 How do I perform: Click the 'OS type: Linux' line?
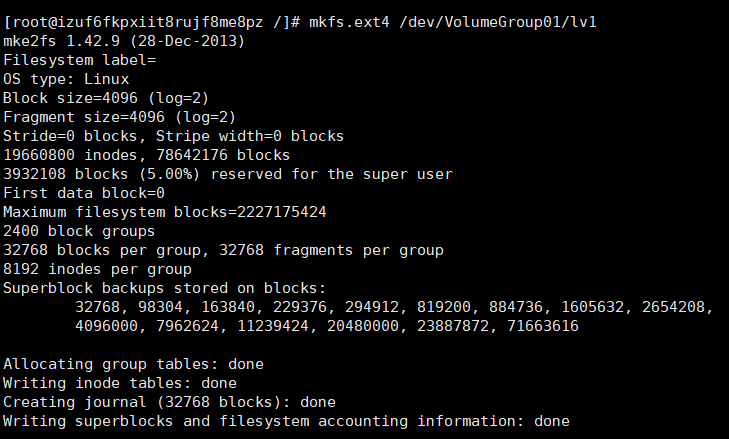[x=66, y=79]
